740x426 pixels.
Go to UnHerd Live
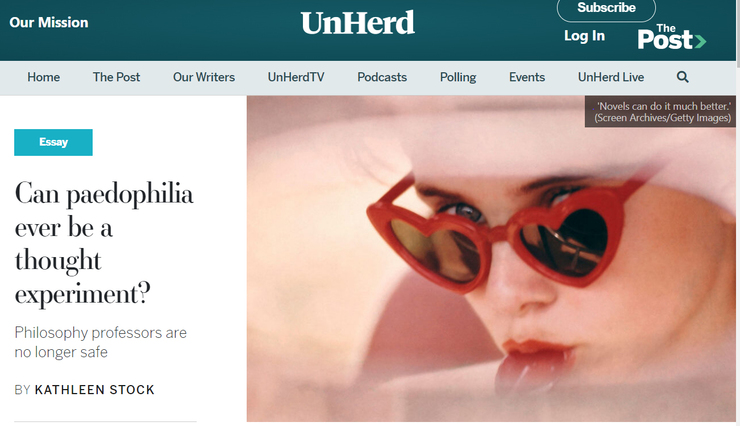click(x=611, y=77)
